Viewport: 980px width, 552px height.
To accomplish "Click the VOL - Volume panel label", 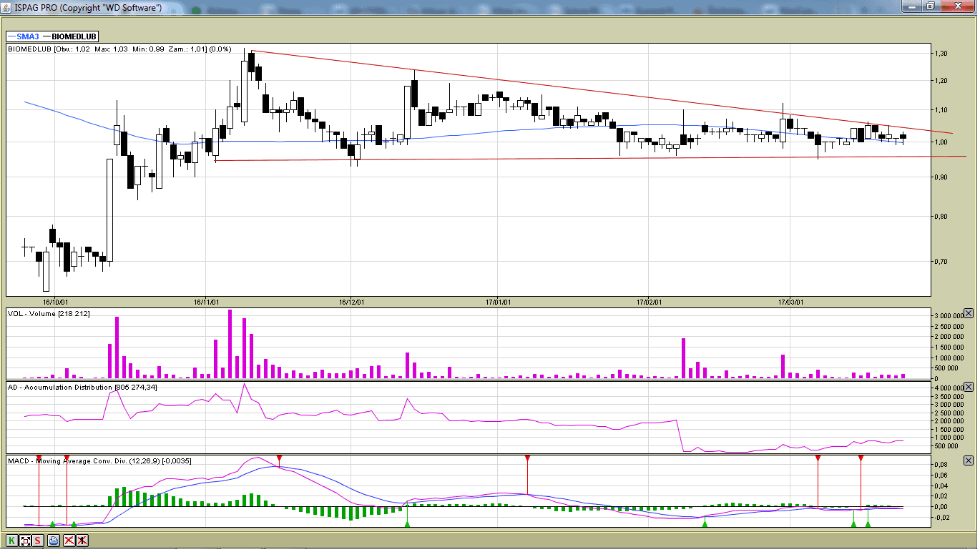I will (49, 313).
